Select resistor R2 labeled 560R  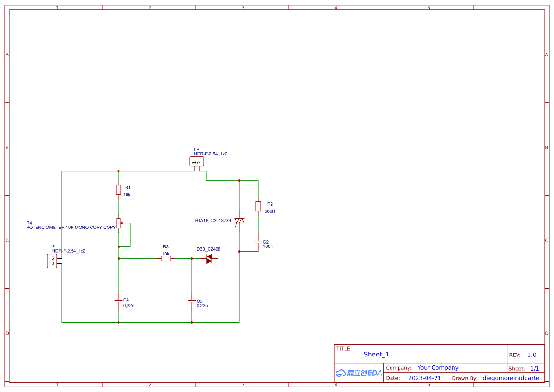click(x=258, y=207)
